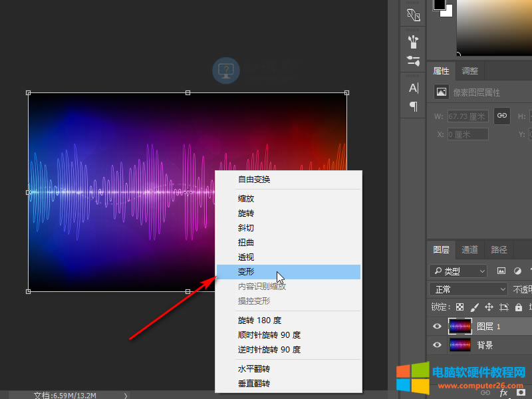The height and width of the screenshot is (399, 532).
Task: Open the 3D materials panel icon
Action: (413, 15)
